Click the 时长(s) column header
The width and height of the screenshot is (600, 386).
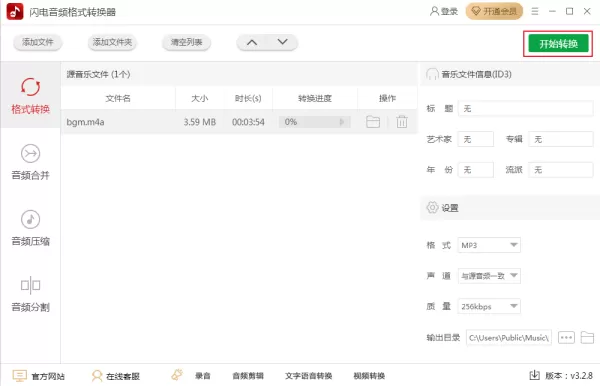coord(248,99)
